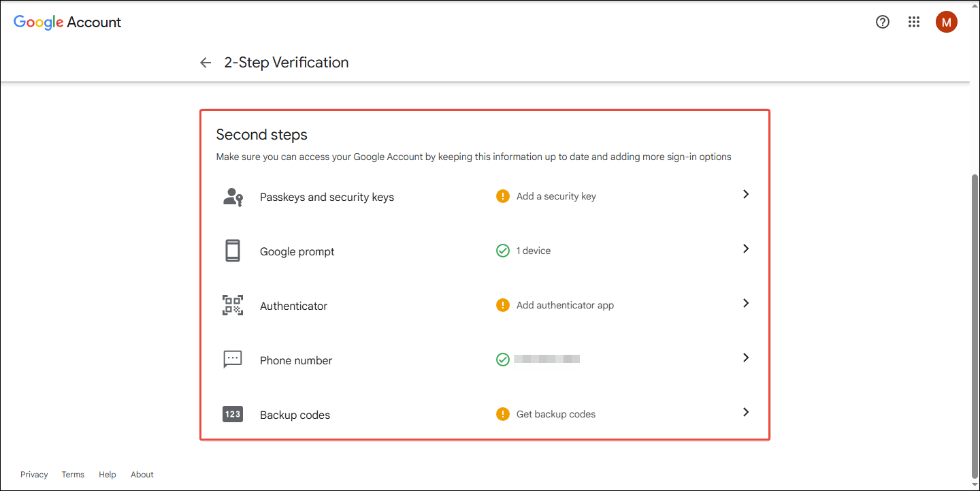Screen dimensions: 980x491
Task: Expand the Google prompt row chevron
Action: point(746,249)
